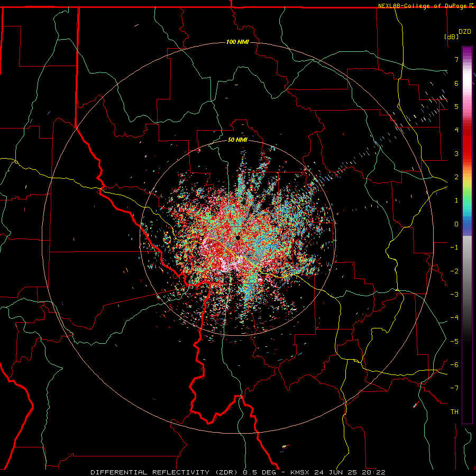Click the 3 value on color scale
This screenshot has height=476, width=476.
pos(456,153)
